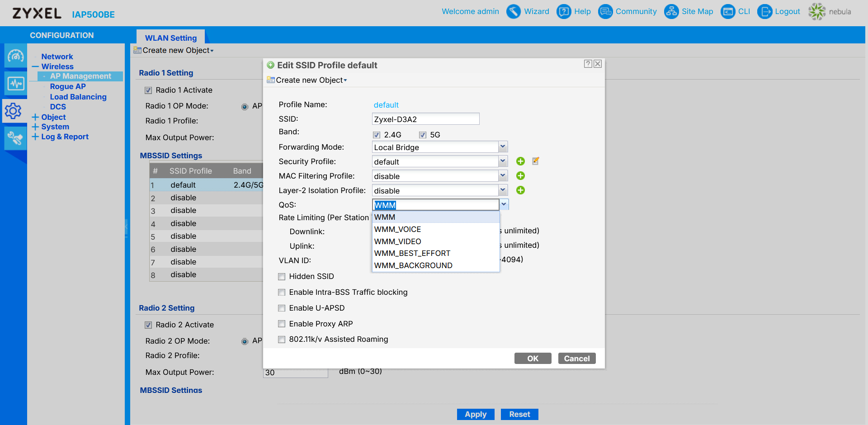The height and width of the screenshot is (425, 868).
Task: Uncheck the 5G band checkbox
Action: click(x=423, y=135)
